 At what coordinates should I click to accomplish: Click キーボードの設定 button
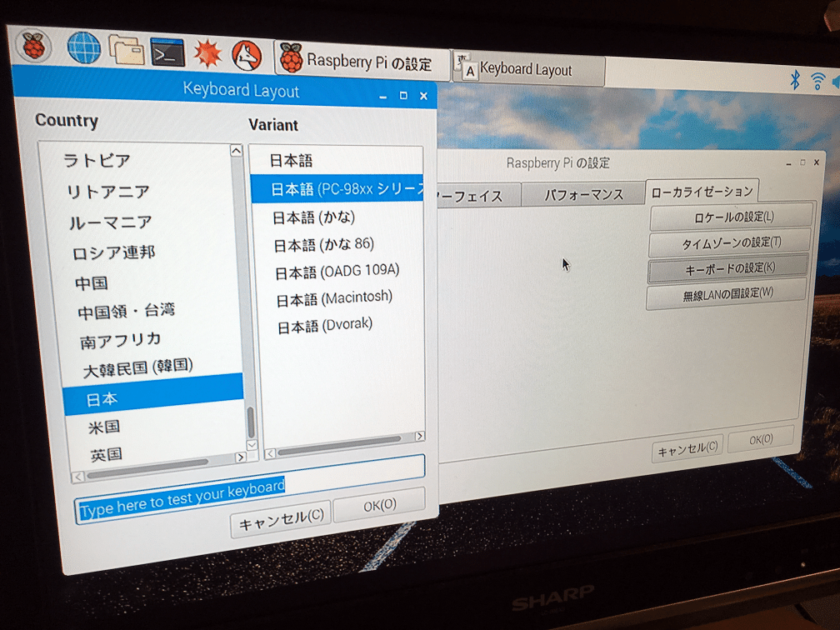coord(728,268)
